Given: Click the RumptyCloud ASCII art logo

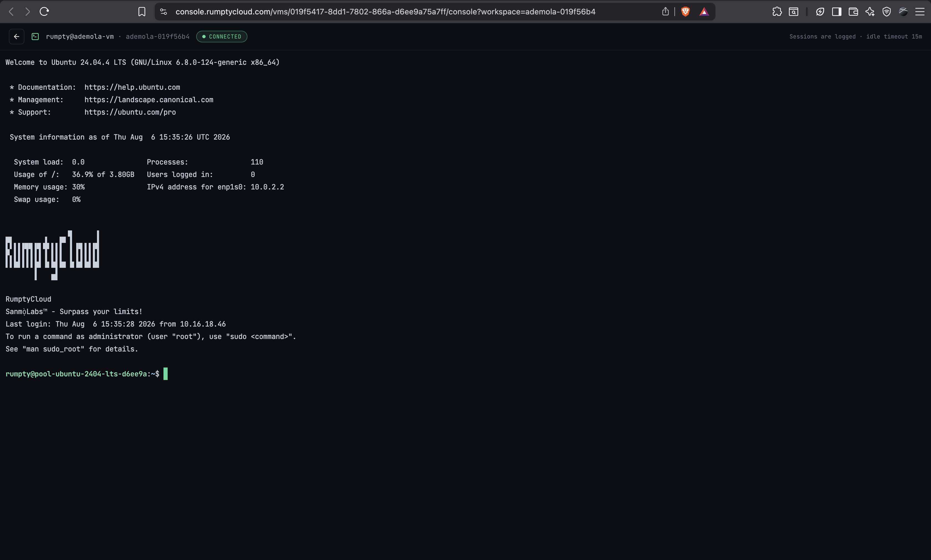Looking at the screenshot, I should click(x=52, y=255).
